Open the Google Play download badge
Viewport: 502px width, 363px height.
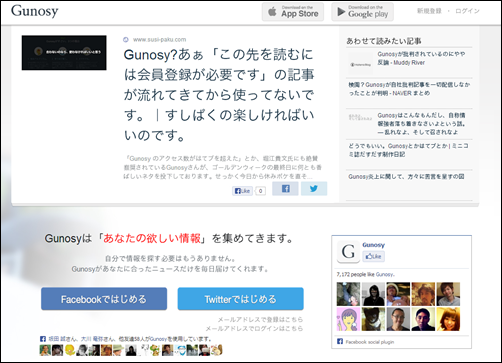[362, 12]
